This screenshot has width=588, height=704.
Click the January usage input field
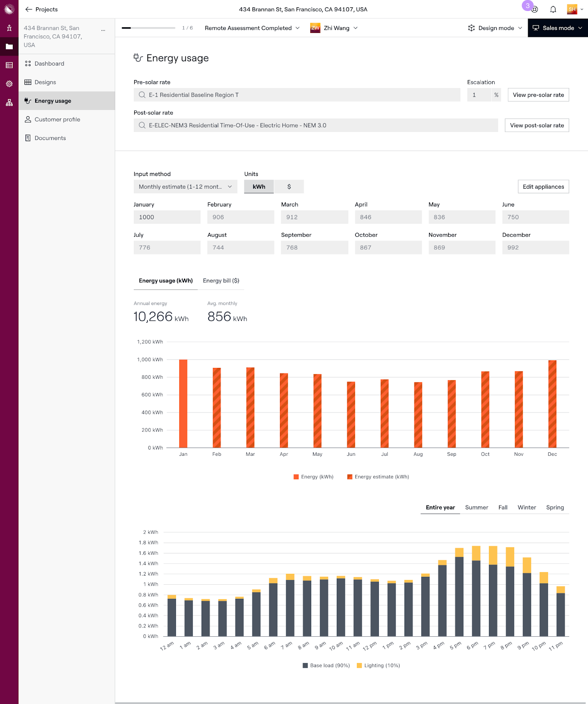pyautogui.click(x=167, y=217)
